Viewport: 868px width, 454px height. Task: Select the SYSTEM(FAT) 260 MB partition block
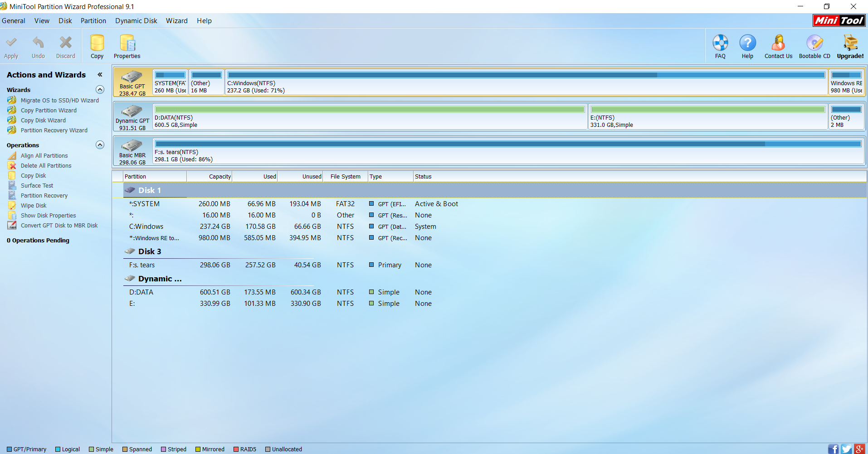(x=170, y=82)
